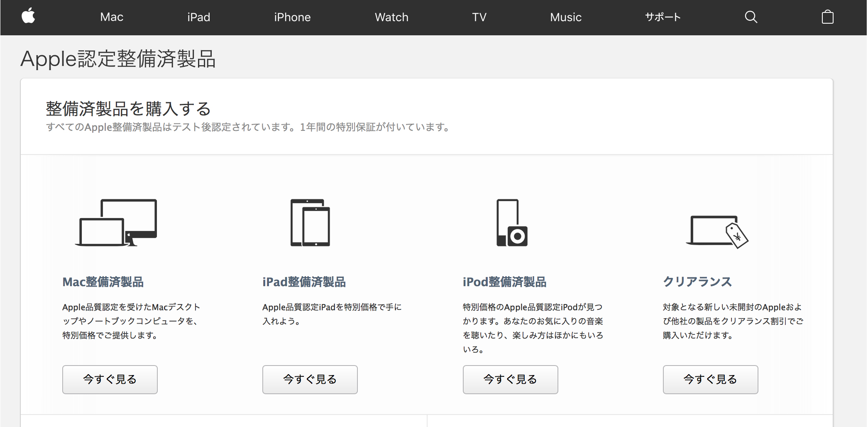Open the Mac整備済製品 heading link
Screen dimensions: 868x427
click(x=103, y=282)
